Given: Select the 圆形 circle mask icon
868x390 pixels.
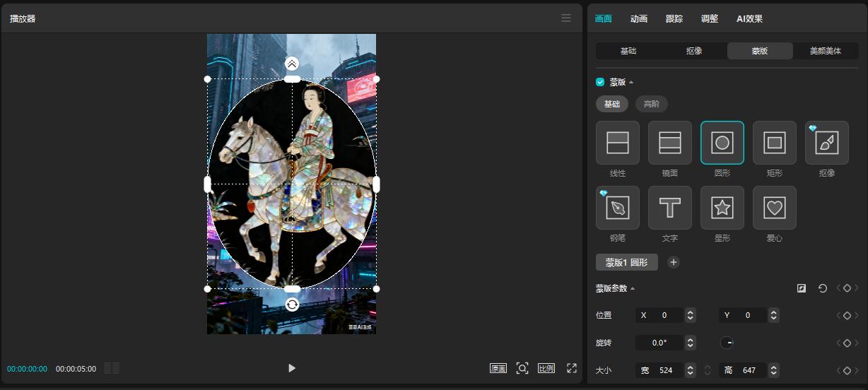Looking at the screenshot, I should [x=722, y=143].
